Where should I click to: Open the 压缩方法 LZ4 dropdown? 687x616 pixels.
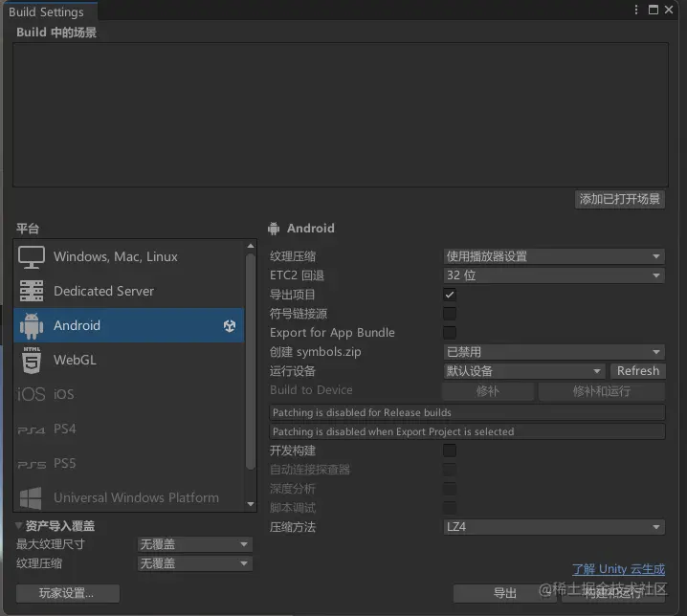[554, 527]
